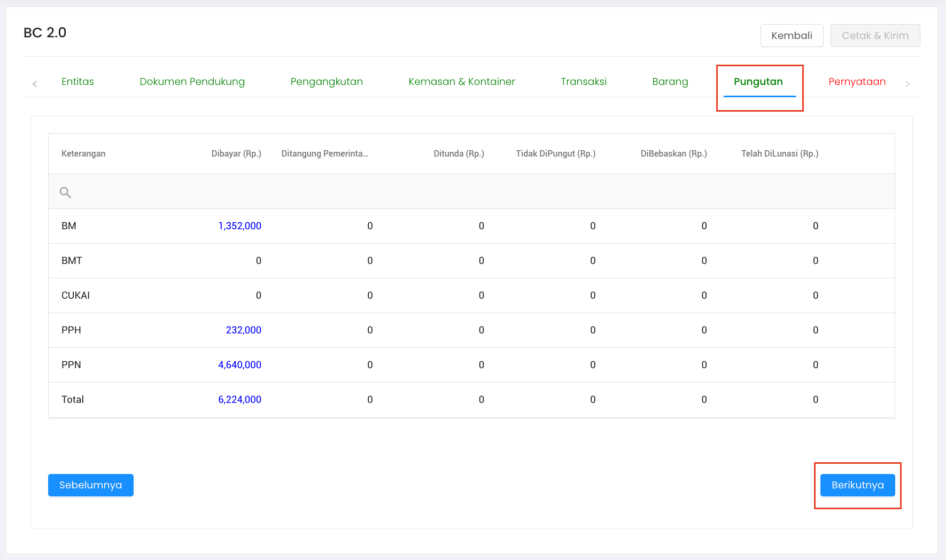
Task: Go to the Pengangkutan tab
Action: click(326, 82)
